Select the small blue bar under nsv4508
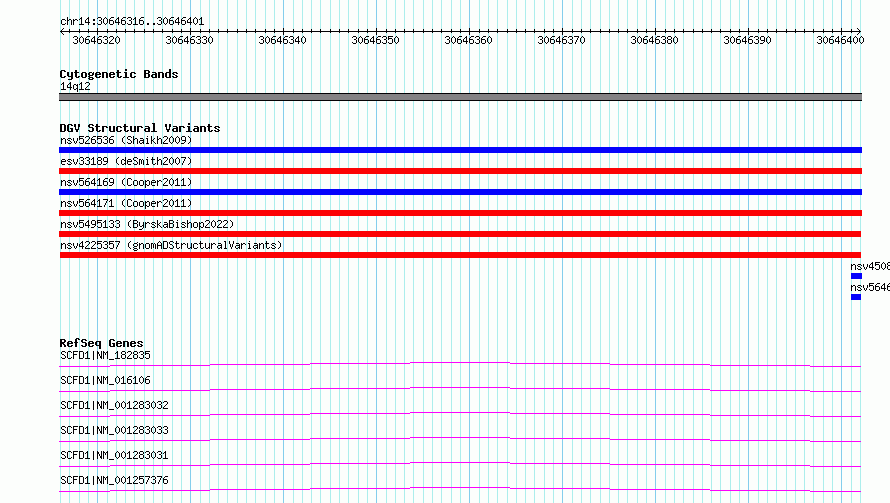890x503 pixels. tap(857, 276)
